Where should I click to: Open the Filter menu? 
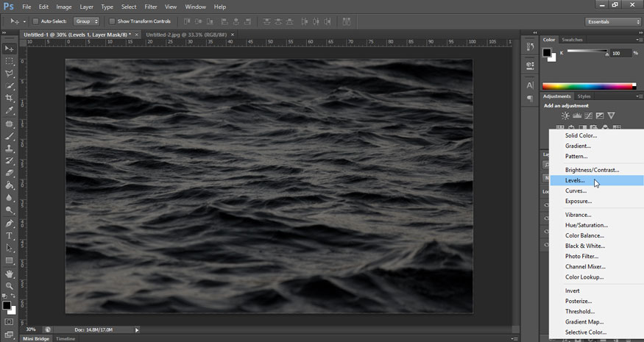pos(151,7)
